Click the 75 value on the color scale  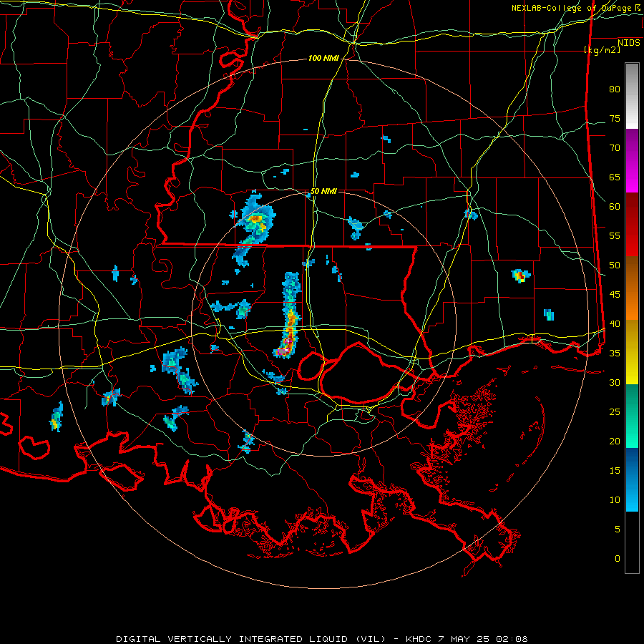615,119
